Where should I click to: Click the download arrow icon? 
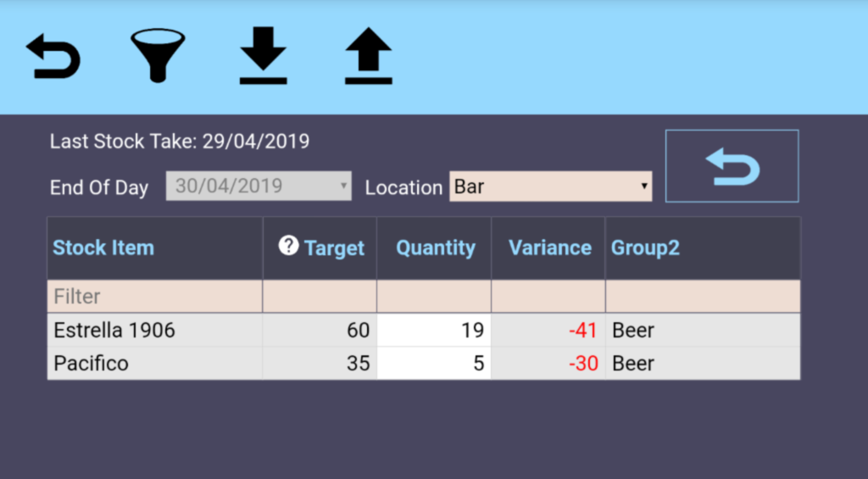tap(263, 56)
